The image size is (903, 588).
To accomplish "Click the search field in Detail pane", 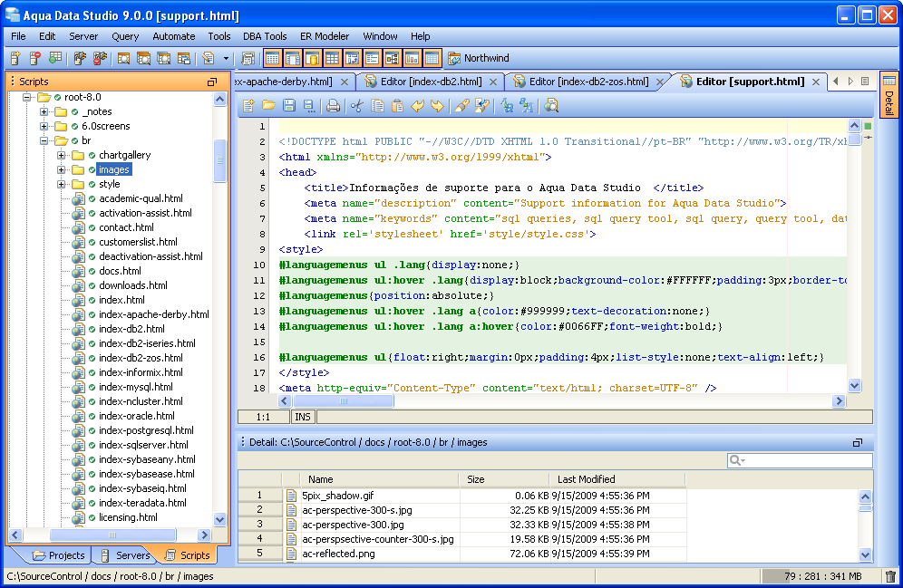I will click(x=807, y=461).
